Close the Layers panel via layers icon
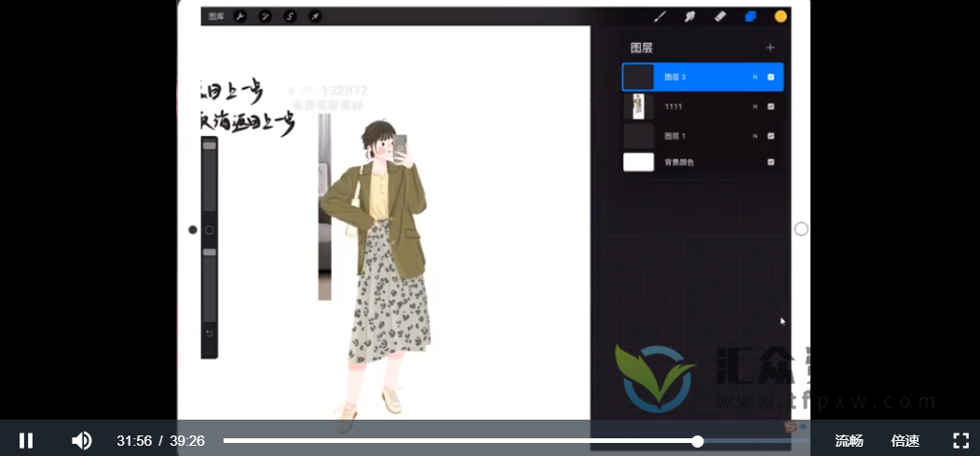This screenshot has height=456, width=980. pyautogui.click(x=750, y=17)
